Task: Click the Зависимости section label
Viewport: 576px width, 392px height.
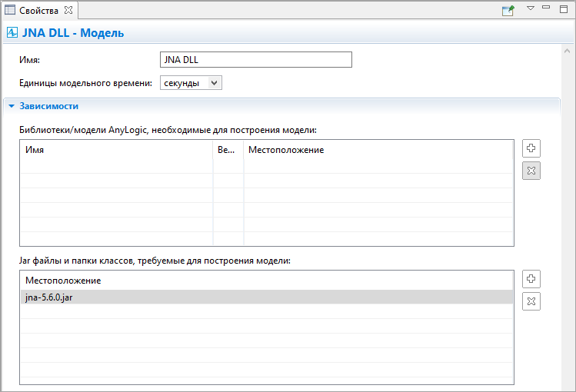Action: [x=49, y=106]
